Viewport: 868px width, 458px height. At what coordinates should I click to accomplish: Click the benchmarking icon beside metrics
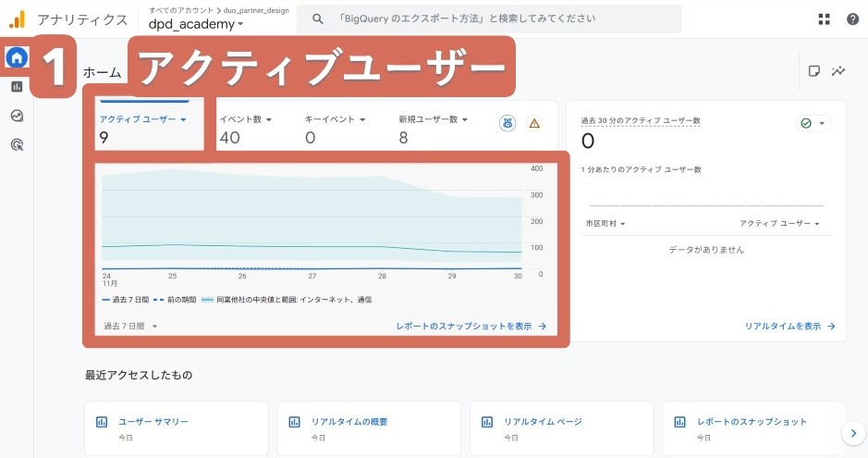tap(507, 123)
